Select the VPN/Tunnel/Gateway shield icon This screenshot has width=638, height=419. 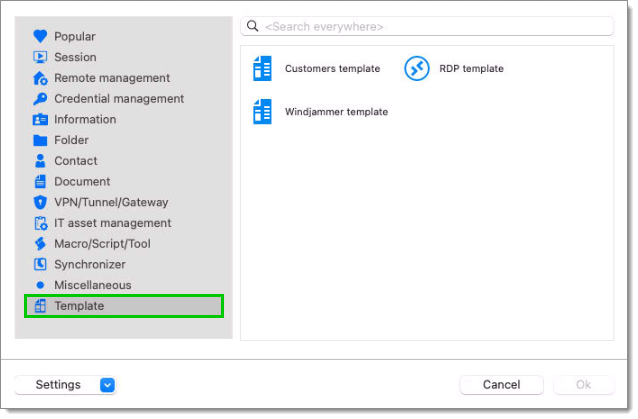[40, 202]
